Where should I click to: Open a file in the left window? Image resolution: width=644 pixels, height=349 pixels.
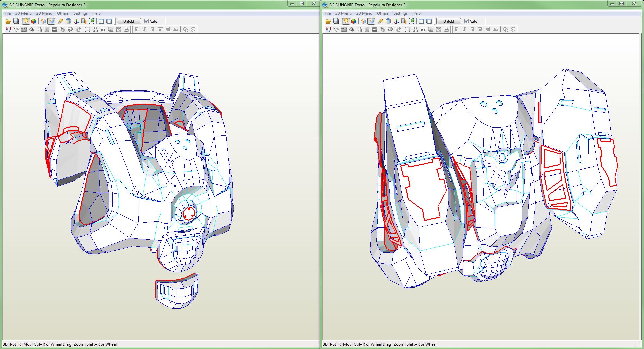pyautogui.click(x=8, y=21)
